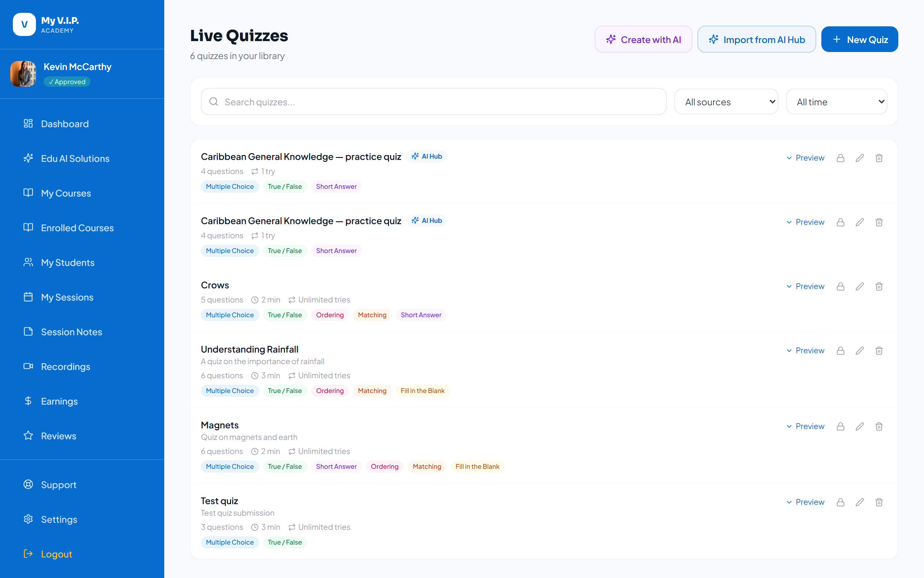
Task: Click Create with AI button
Action: 643,39
